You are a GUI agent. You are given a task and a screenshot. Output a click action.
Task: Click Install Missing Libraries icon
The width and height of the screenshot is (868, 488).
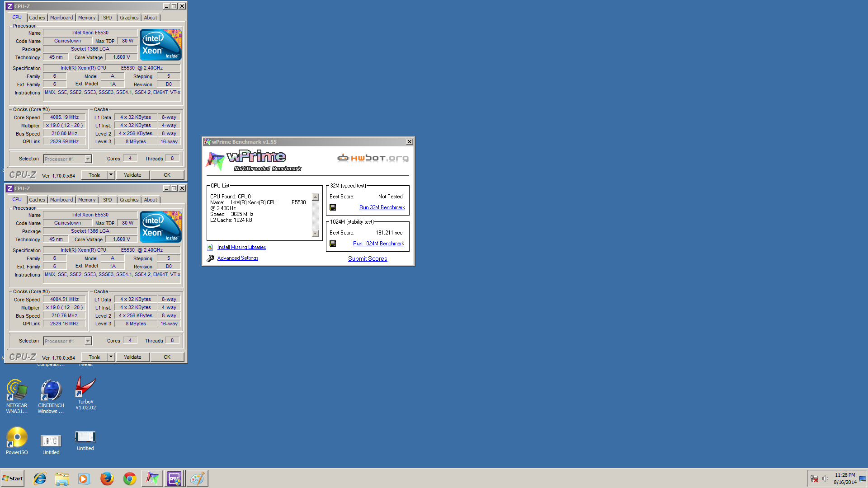pos(210,247)
